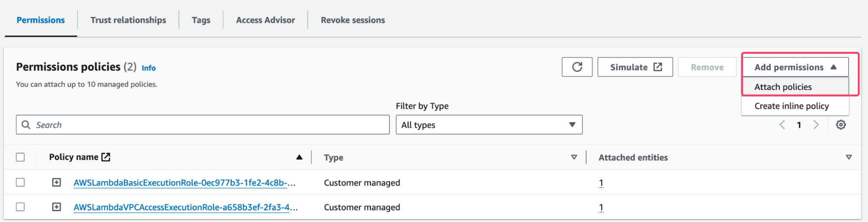This screenshot has height=222, width=868.
Task: Click the policy Search field
Action: coord(203,125)
